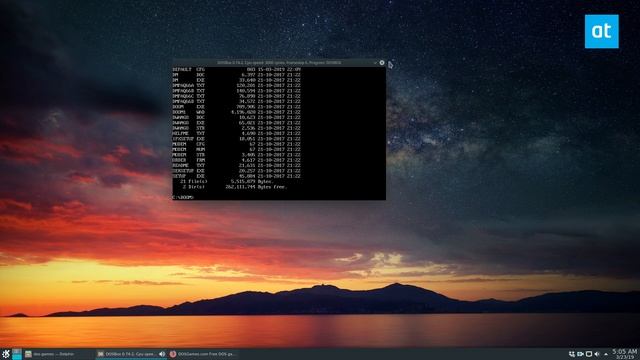Screen dimensions: 640x360
Task: Click the HELPME TXT row
Action: tap(237, 133)
